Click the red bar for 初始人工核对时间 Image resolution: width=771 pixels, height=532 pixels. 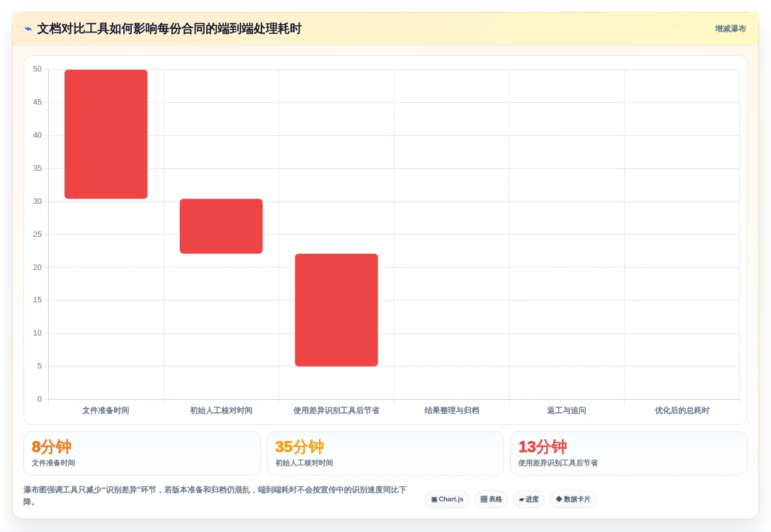(x=221, y=226)
